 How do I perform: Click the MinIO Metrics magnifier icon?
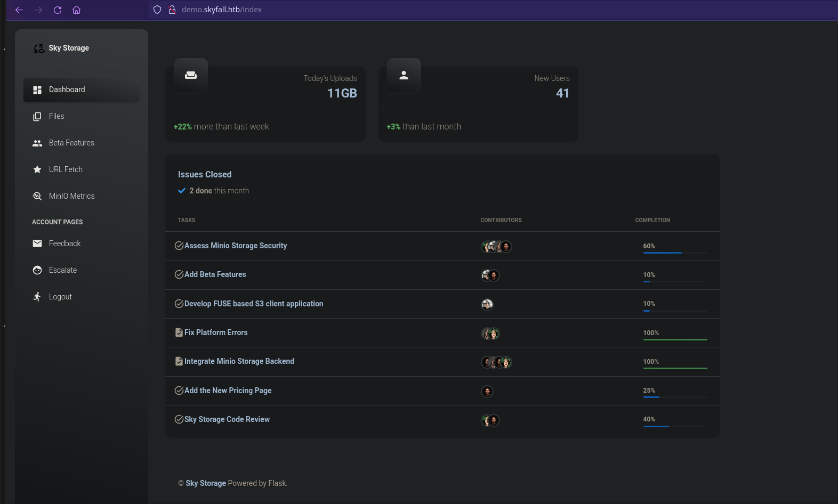37,196
